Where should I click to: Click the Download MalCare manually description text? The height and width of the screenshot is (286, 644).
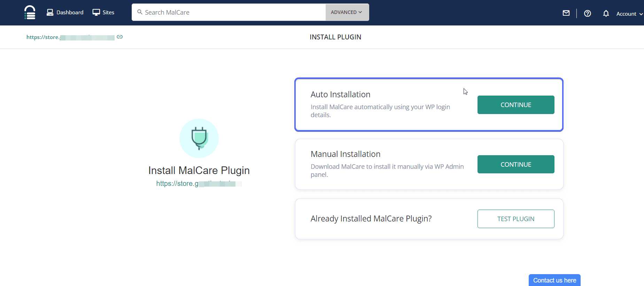click(x=387, y=171)
